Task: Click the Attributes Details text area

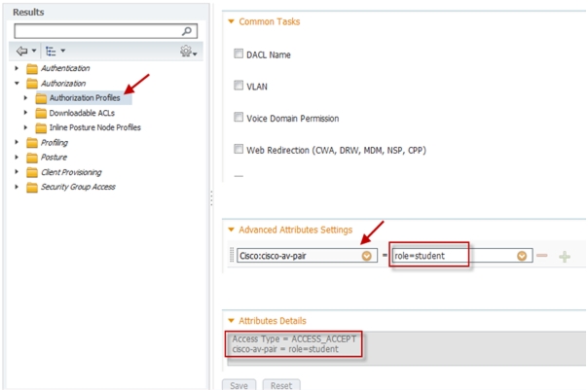Action: [x=407, y=348]
